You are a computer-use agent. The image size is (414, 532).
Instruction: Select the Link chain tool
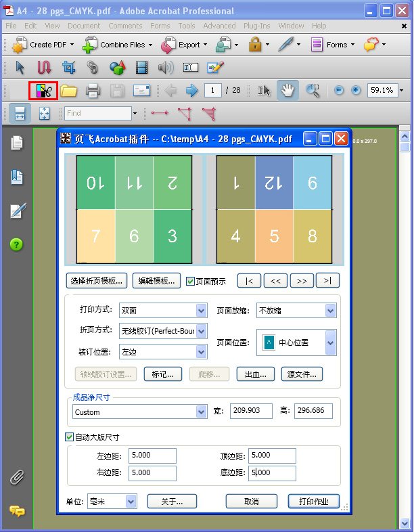coord(93,68)
